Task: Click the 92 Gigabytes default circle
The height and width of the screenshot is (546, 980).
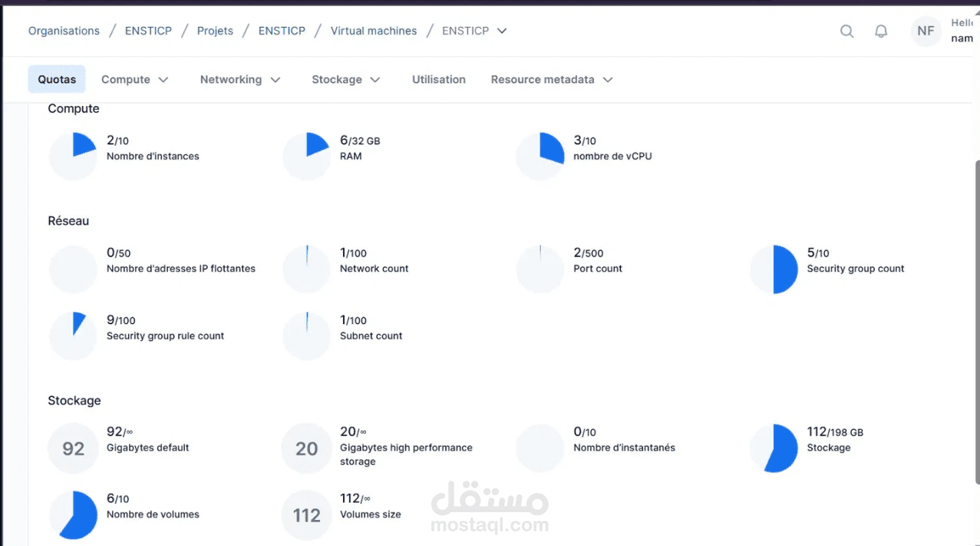Action: pos(74,448)
